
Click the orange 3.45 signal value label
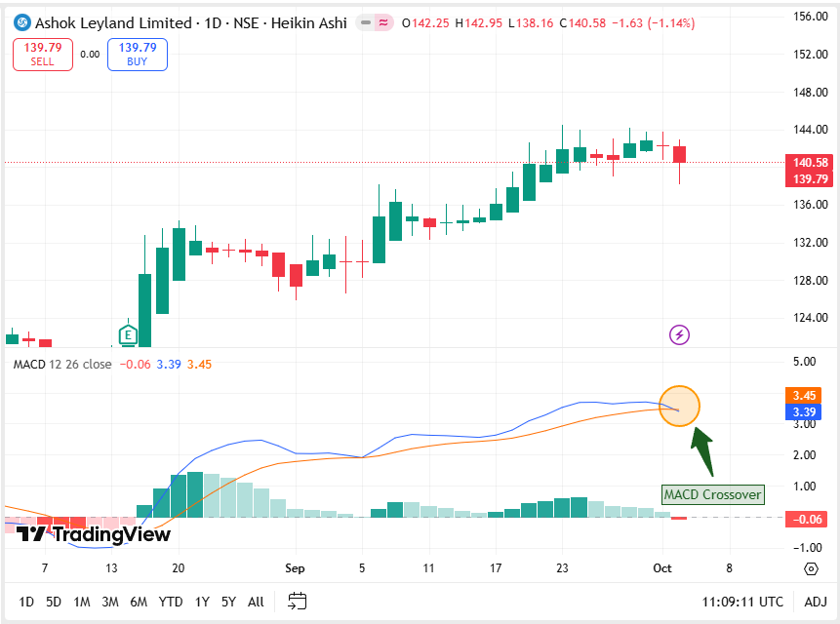[804, 396]
